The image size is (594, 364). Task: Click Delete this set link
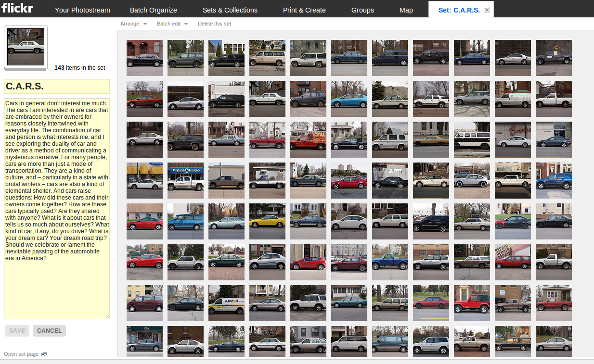pos(214,24)
